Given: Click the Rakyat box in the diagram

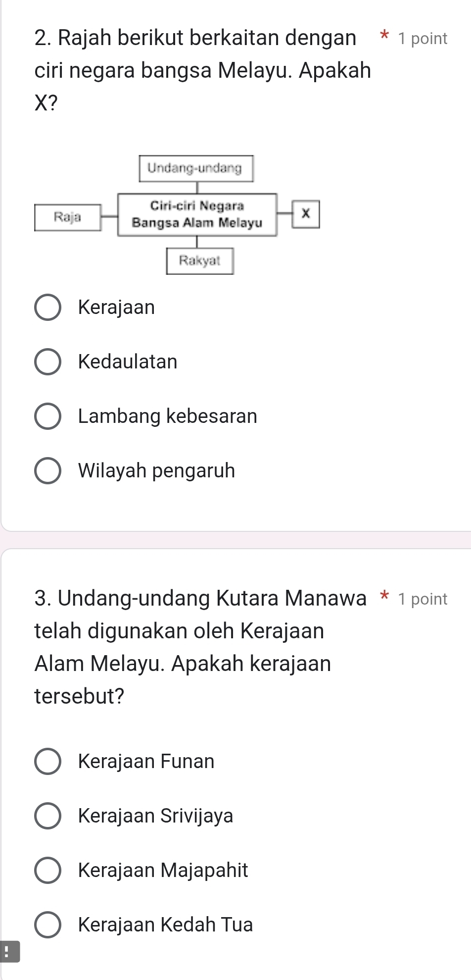Looking at the screenshot, I should point(199,260).
